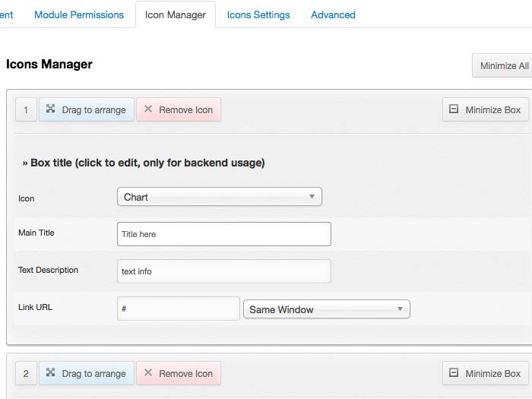Image resolution: width=532 pixels, height=399 pixels.
Task: Edit the Box title heading text
Action: [x=144, y=163]
